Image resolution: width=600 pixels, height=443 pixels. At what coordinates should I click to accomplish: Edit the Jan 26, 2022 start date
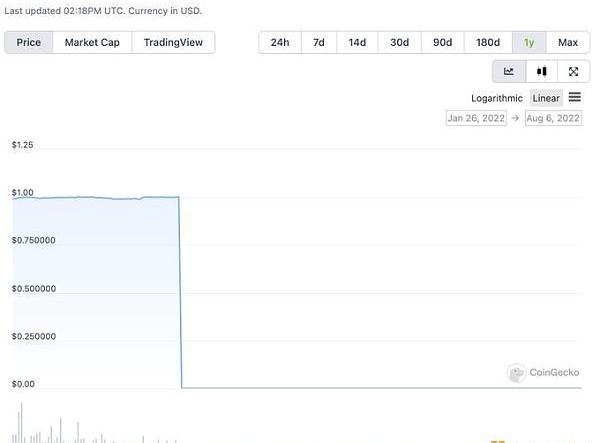(477, 118)
